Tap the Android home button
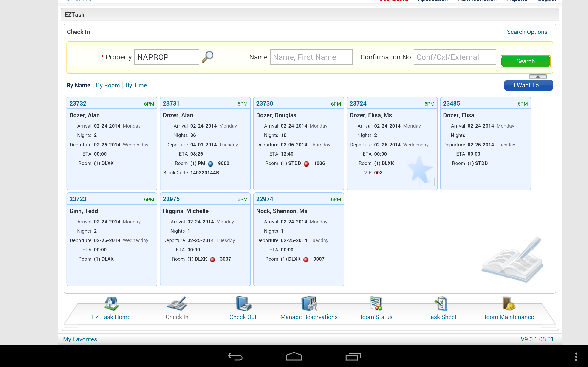 coord(294,356)
